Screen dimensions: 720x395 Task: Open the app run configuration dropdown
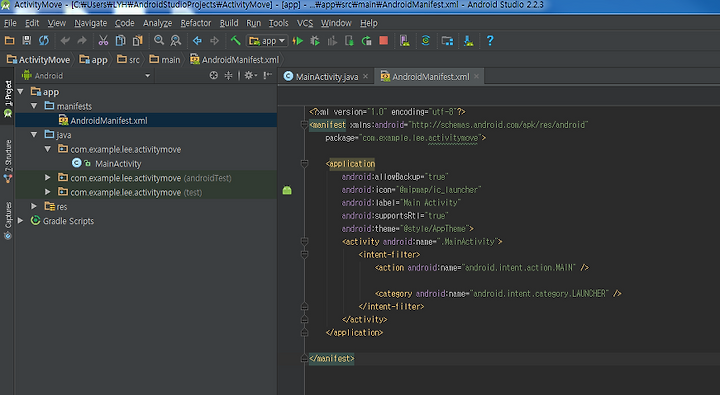point(267,41)
